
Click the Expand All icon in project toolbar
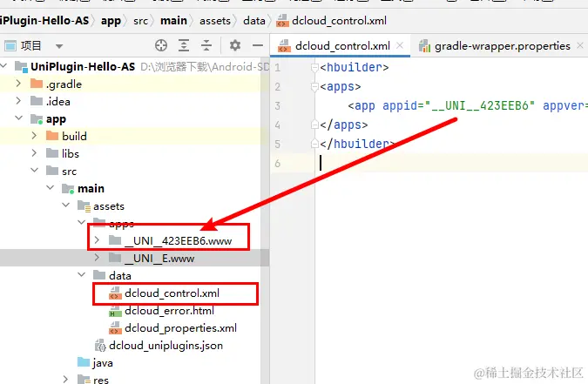(x=184, y=45)
